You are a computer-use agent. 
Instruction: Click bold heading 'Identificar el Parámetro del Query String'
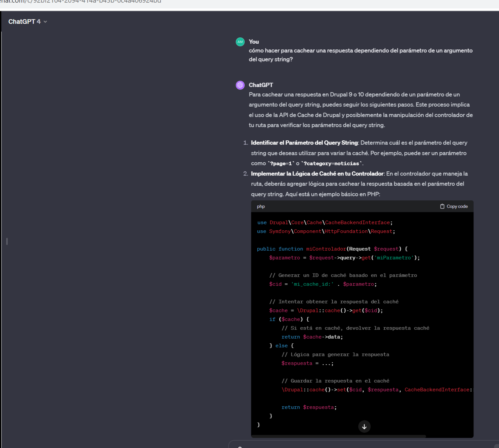pyautogui.click(x=304, y=143)
